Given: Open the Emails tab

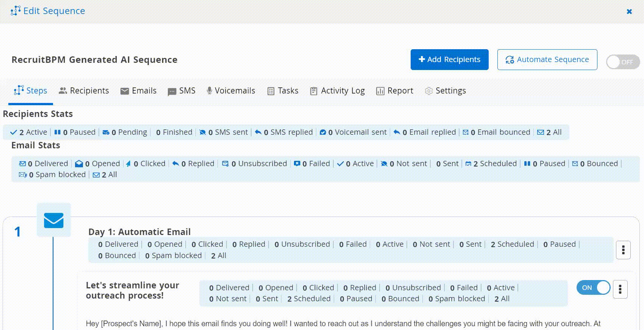Looking at the screenshot, I should pyautogui.click(x=138, y=91).
